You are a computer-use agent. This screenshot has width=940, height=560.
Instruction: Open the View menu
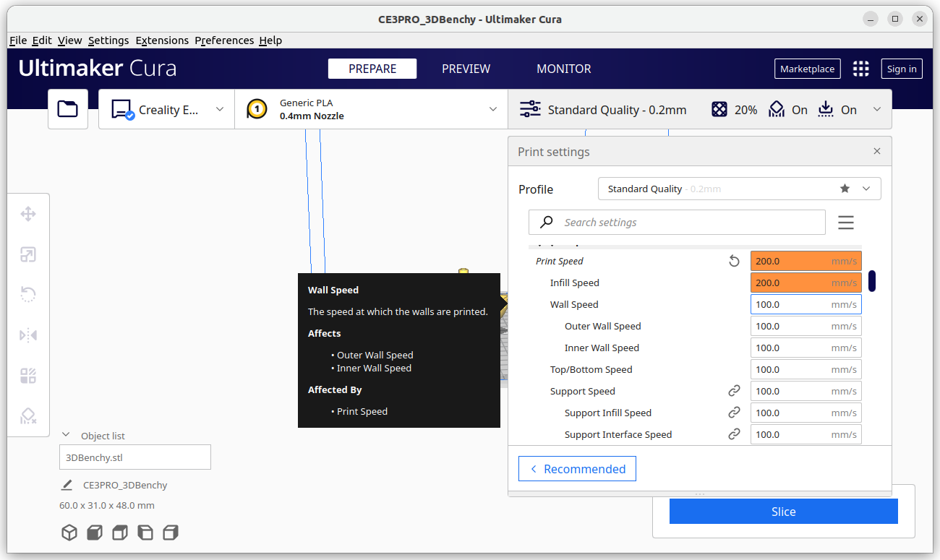pyautogui.click(x=69, y=40)
